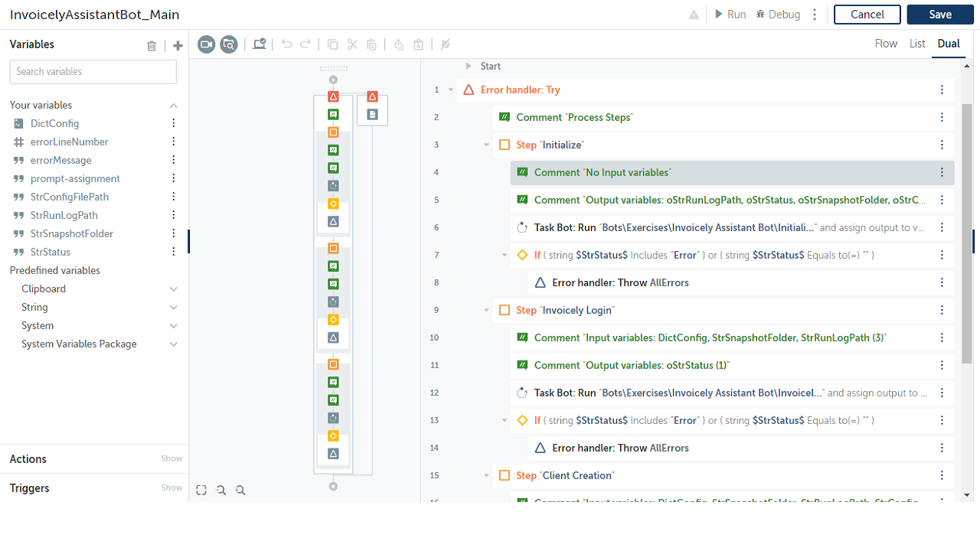
Task: Expand System Variables Package group
Action: (x=174, y=344)
